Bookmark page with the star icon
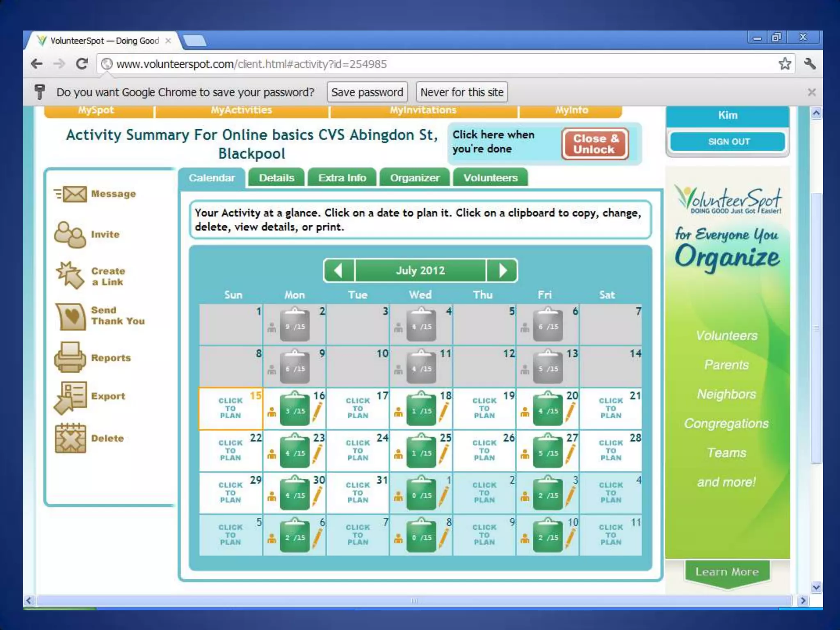Screen dimensions: 840x630 785,64
